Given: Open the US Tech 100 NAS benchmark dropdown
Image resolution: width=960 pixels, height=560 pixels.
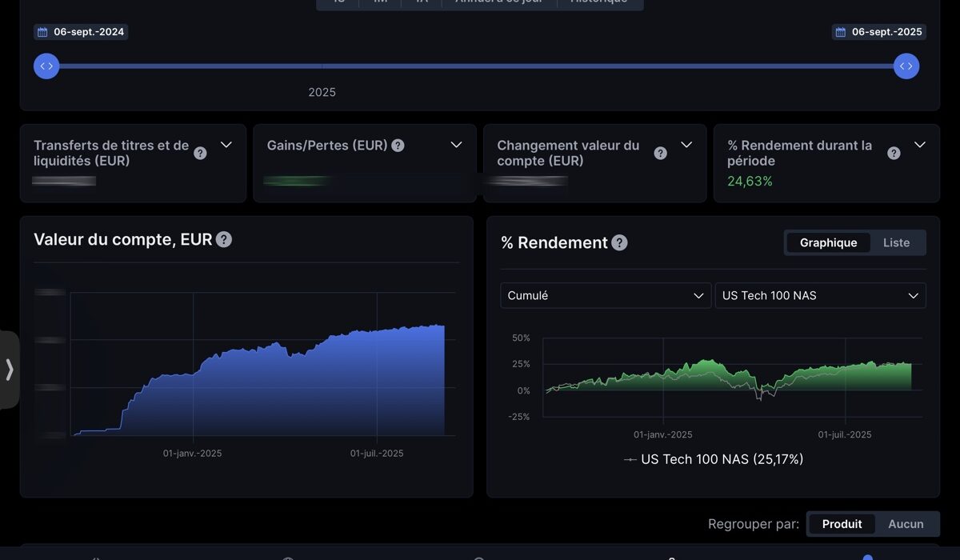Looking at the screenshot, I should pyautogui.click(x=819, y=295).
